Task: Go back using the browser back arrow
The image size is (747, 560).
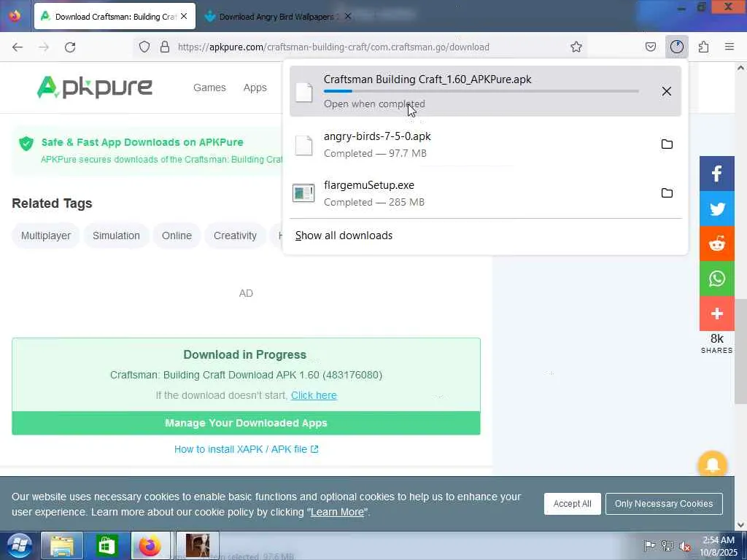Action: pyautogui.click(x=18, y=47)
